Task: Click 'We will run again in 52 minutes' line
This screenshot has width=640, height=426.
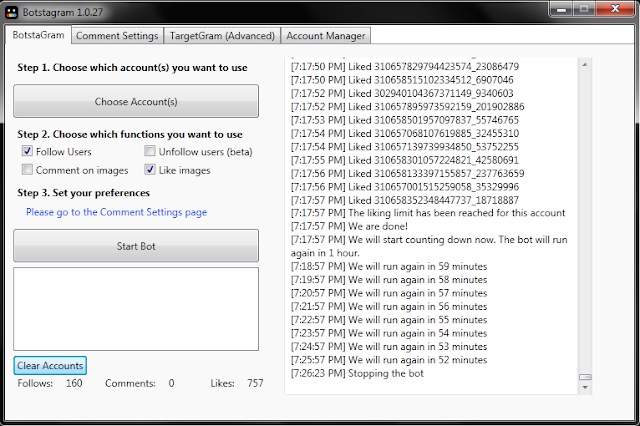Action: pyautogui.click(x=389, y=360)
